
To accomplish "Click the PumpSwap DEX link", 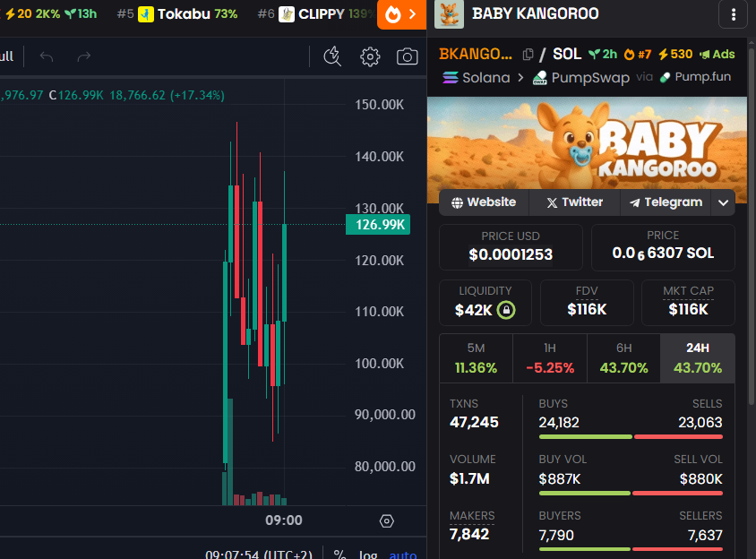I will [581, 78].
